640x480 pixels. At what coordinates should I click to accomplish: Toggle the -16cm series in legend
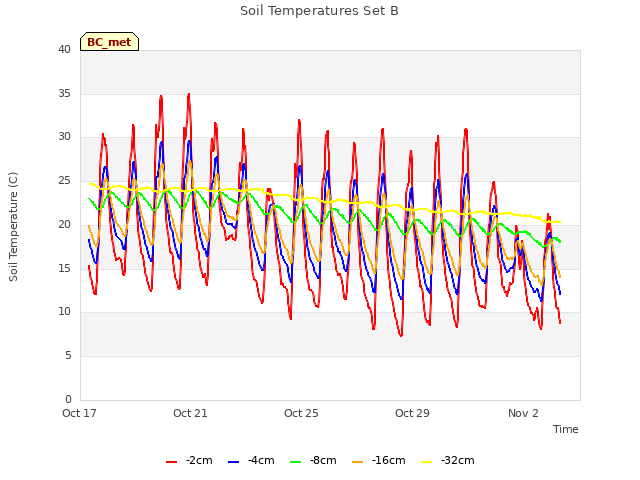pos(379,460)
